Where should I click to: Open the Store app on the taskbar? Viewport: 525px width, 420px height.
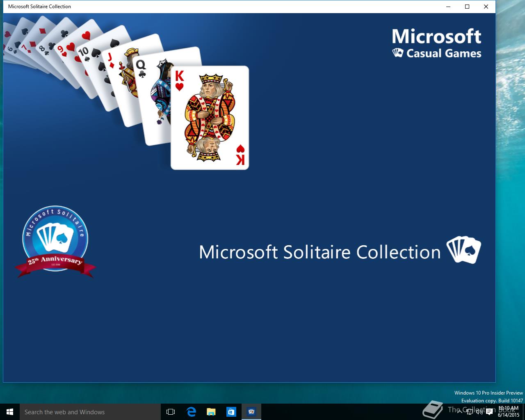(231, 412)
